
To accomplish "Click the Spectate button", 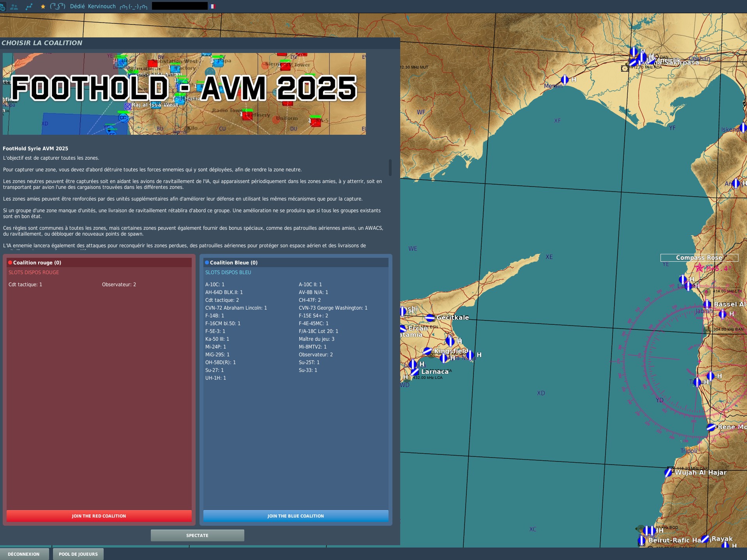I will 198,535.
